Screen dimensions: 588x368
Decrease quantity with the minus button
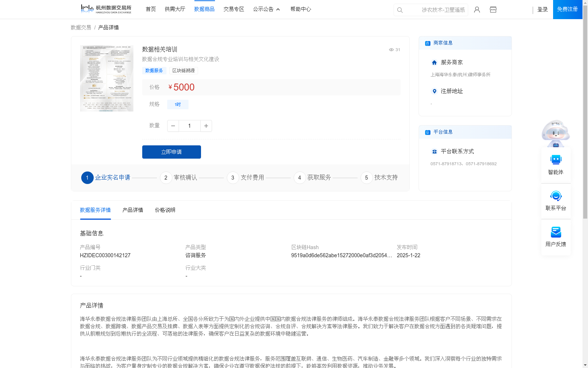(173, 126)
